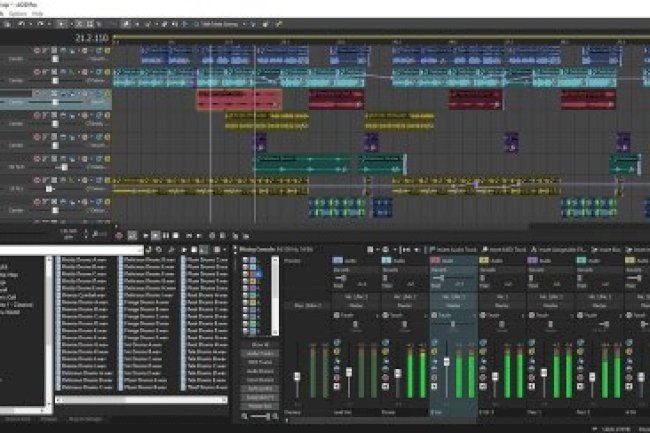The height and width of the screenshot is (433, 650).
Task: Click Insert Assignable FX in console toolbar
Action: tap(559, 249)
